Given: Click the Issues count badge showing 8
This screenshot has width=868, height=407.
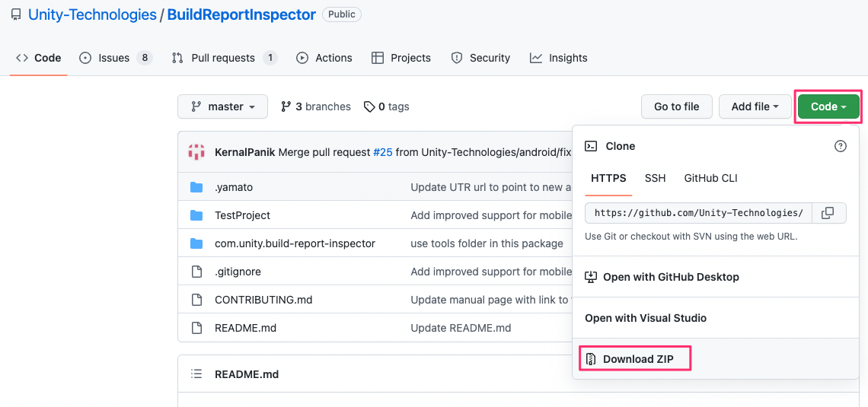Looking at the screenshot, I should (144, 58).
